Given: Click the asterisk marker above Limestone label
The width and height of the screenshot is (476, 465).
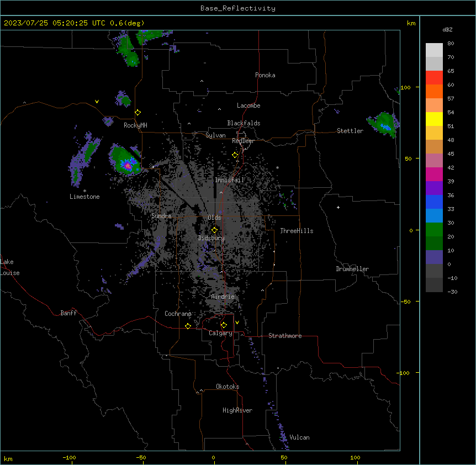Looking at the screenshot, I should tap(84, 191).
